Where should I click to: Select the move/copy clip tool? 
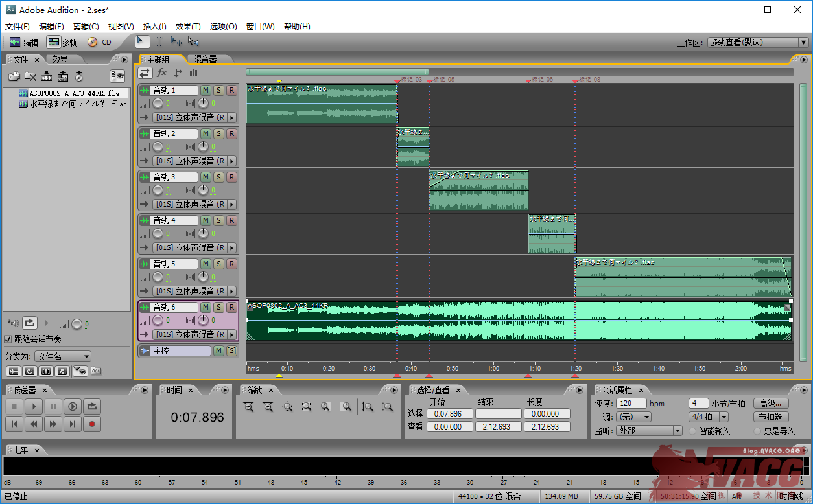tap(176, 41)
